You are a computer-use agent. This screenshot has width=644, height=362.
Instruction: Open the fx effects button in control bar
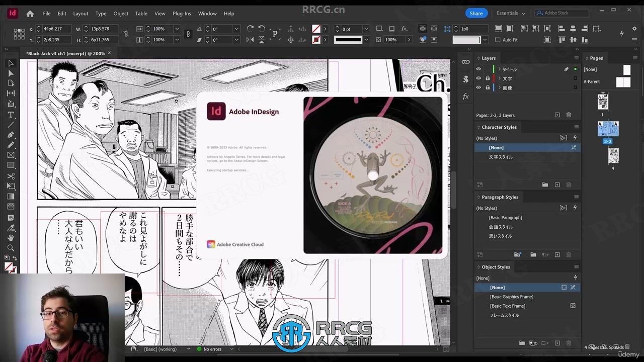click(x=404, y=29)
